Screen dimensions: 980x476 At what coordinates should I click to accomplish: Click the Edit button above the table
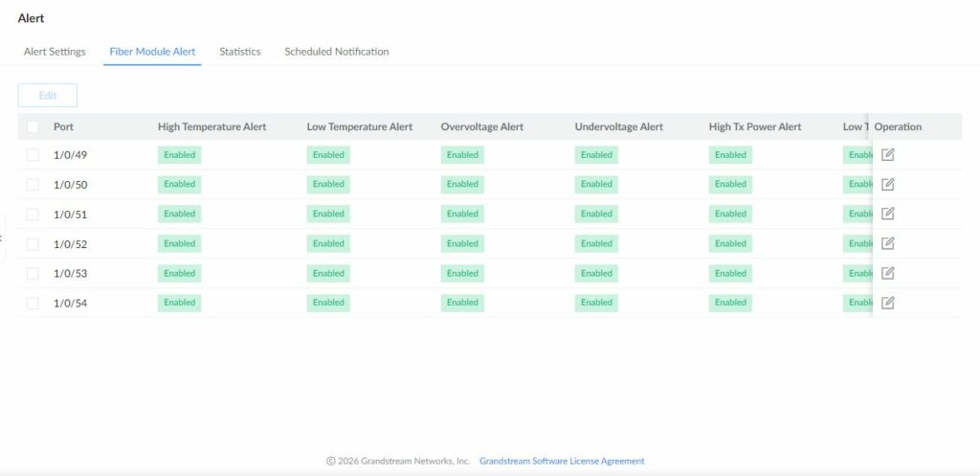pyautogui.click(x=48, y=95)
